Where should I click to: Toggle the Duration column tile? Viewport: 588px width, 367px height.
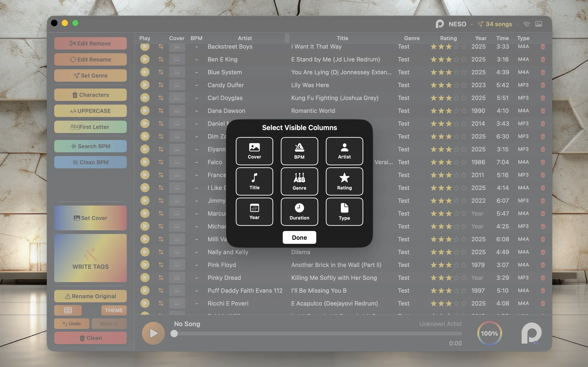(x=299, y=212)
